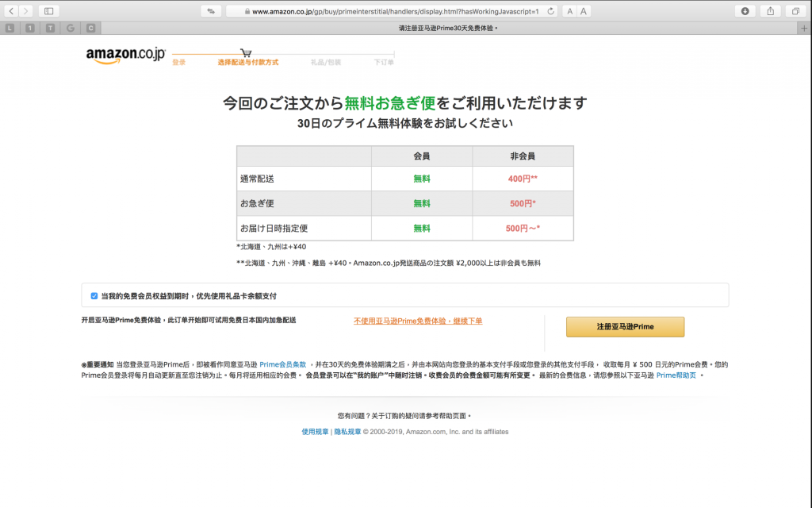Screen dimensions: 812x508
Task: Open the Prime会员条款 link
Action: tap(283, 364)
